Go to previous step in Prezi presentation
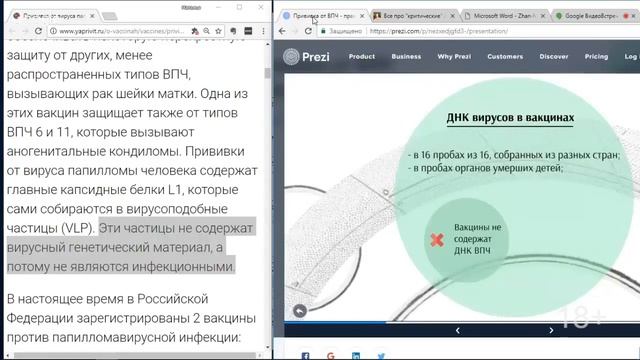This screenshot has height=360, width=640. pyautogui.click(x=458, y=330)
